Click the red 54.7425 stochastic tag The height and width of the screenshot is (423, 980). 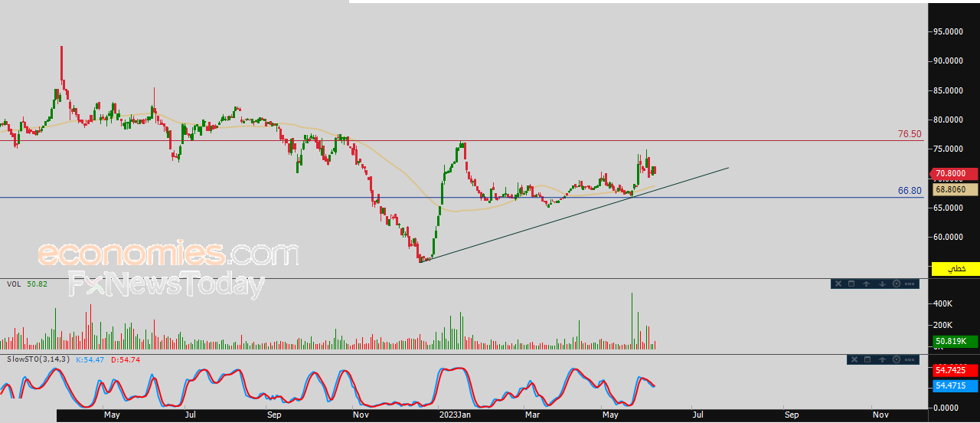coord(955,370)
